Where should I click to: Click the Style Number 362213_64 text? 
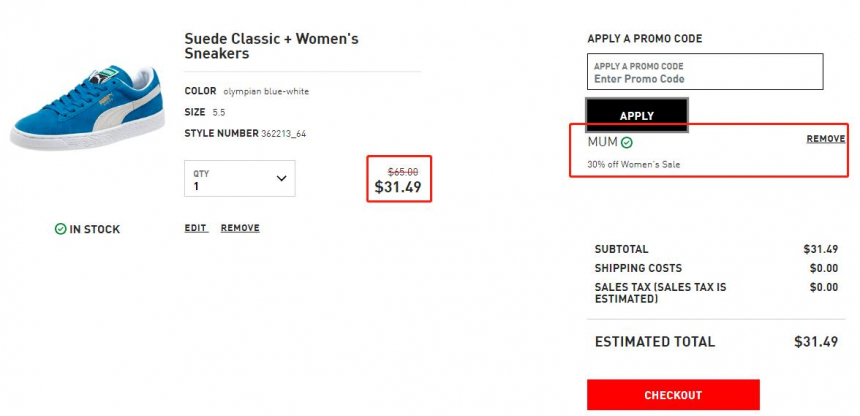pos(245,133)
